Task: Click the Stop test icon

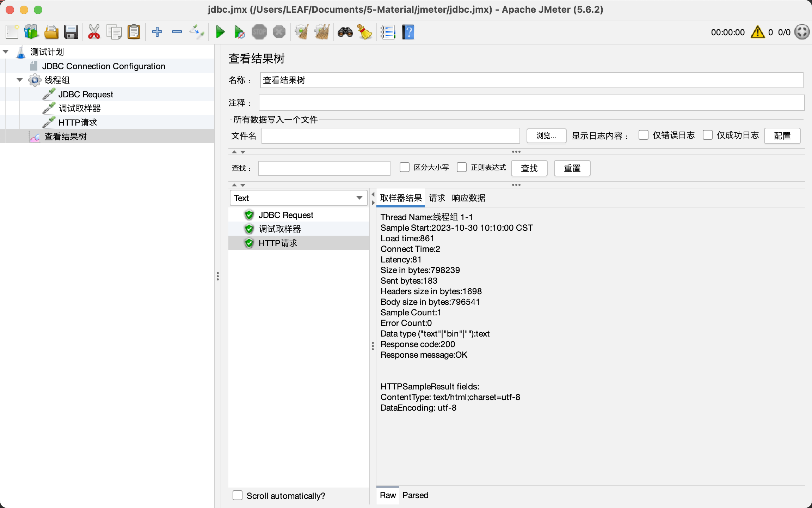Action: click(259, 32)
